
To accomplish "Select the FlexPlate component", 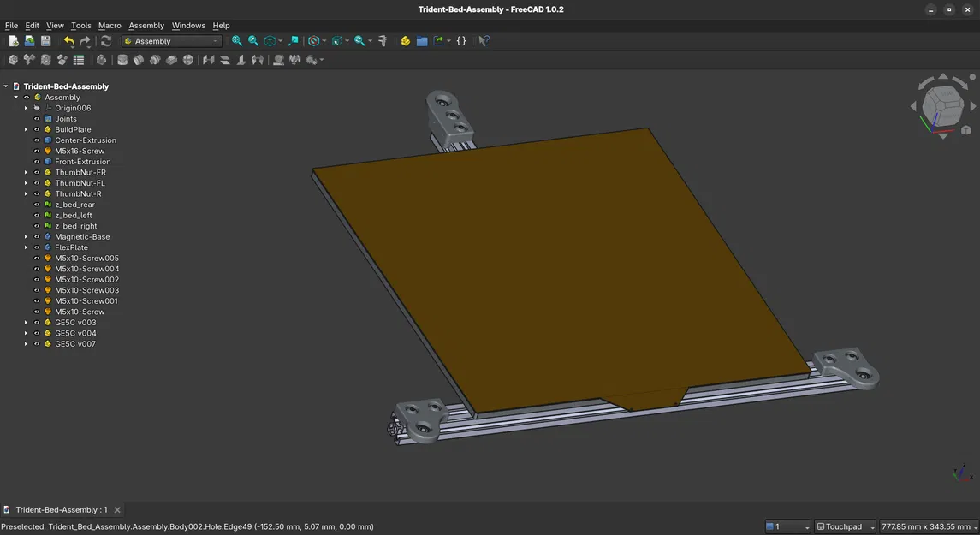I will pyautogui.click(x=72, y=247).
